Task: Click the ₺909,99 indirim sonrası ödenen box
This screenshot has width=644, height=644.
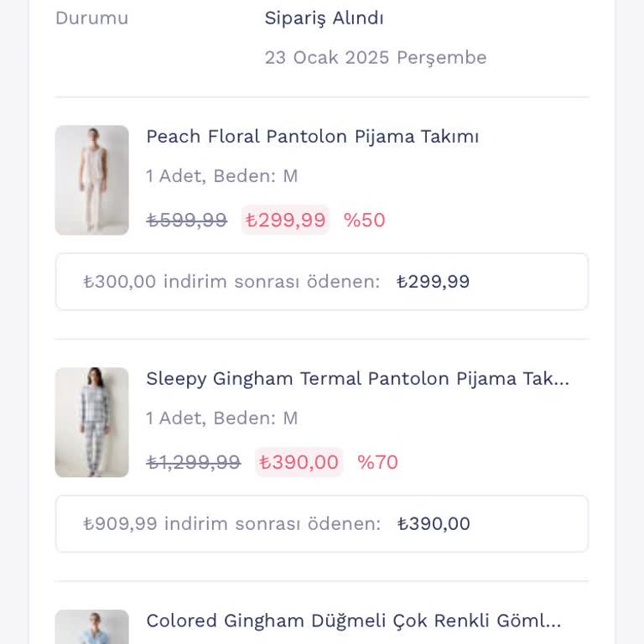Action: pos(322,524)
